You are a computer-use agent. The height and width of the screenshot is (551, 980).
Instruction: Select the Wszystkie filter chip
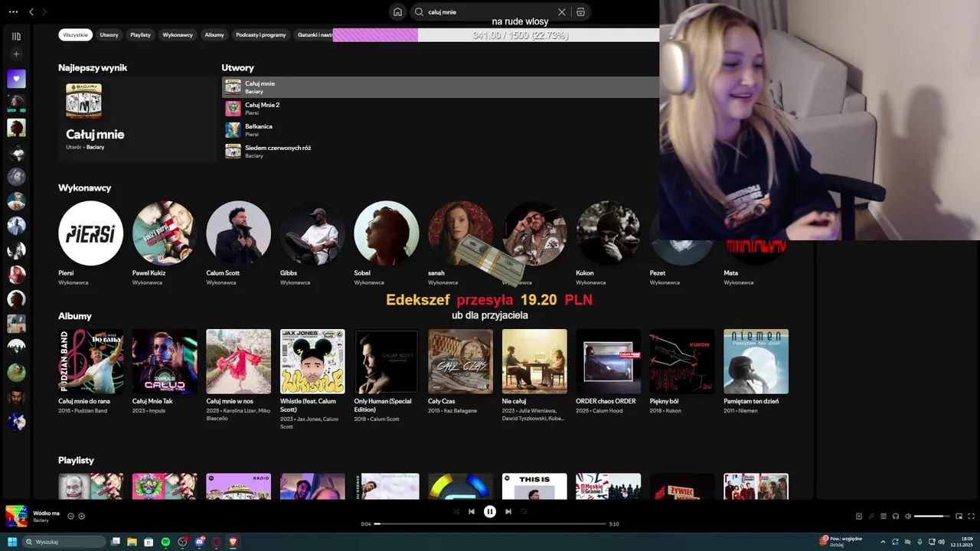(75, 34)
